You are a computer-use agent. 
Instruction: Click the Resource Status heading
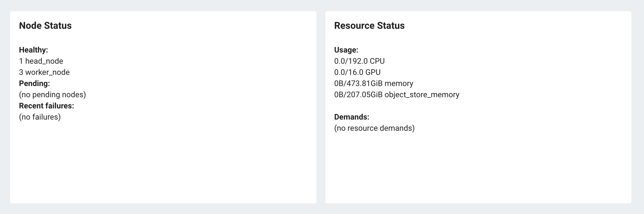(x=369, y=26)
